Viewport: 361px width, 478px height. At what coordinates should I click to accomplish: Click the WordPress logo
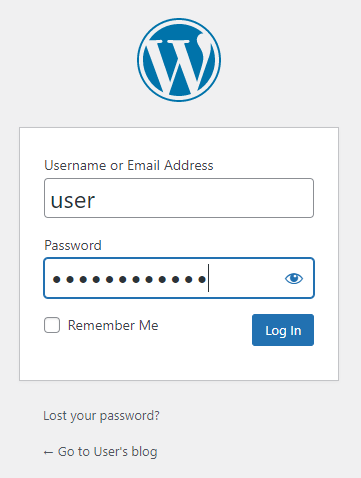(x=179, y=60)
